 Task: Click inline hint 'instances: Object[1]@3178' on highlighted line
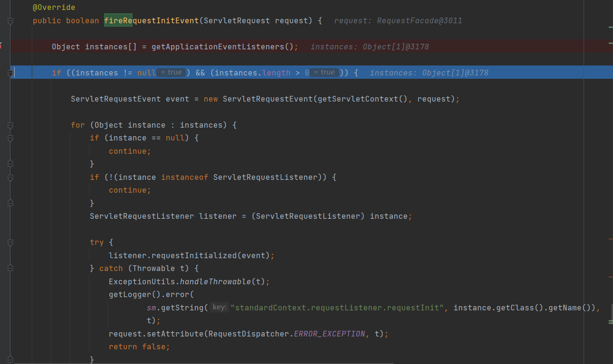click(x=429, y=73)
